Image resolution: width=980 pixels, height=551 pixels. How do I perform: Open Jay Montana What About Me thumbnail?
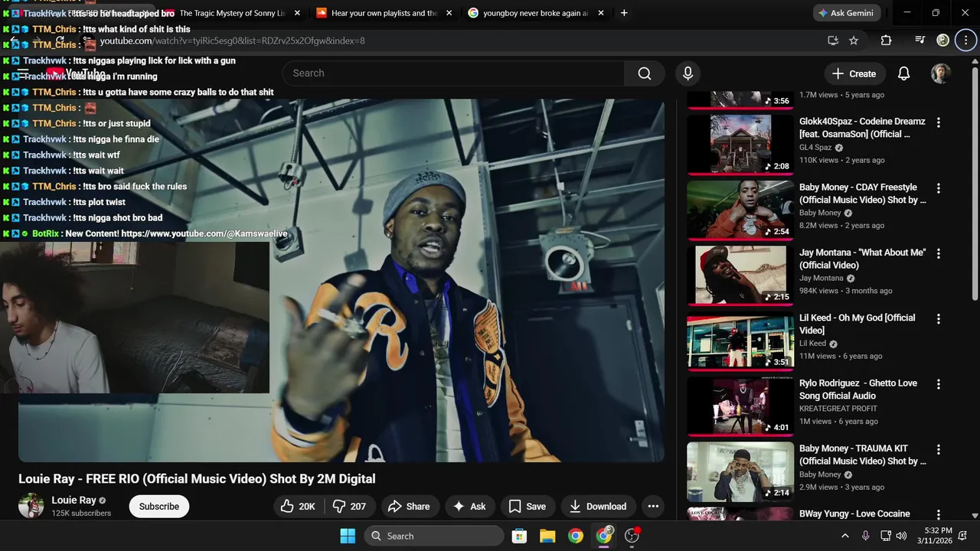tap(740, 275)
